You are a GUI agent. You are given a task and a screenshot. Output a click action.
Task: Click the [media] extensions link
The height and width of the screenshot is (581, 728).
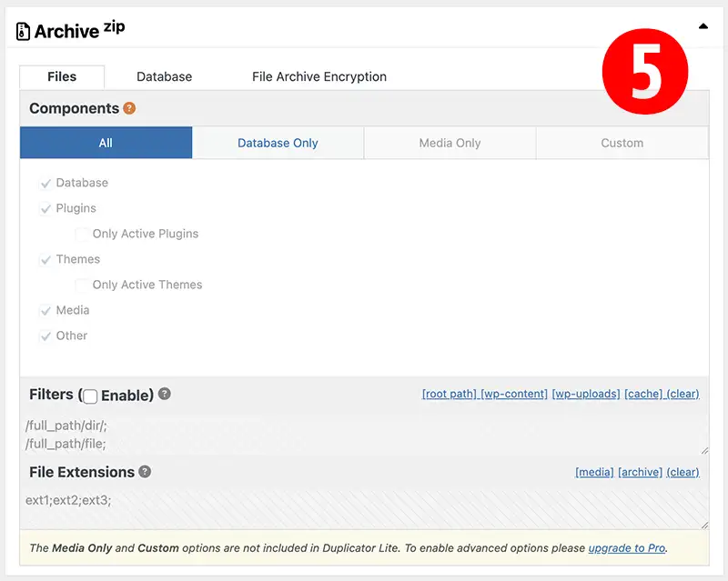[x=594, y=472]
